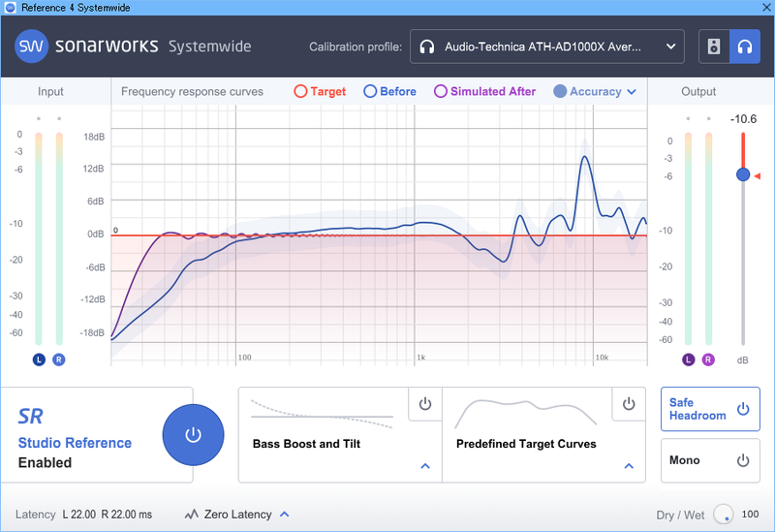Click the Predefined Target Curves thumbnail
Image resolution: width=775 pixels, height=532 pixels.
pyautogui.click(x=526, y=414)
